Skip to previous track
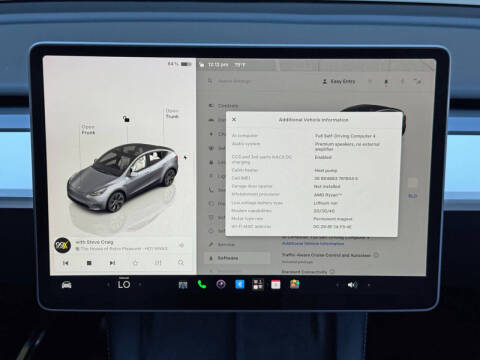The image size is (480, 360). (66, 263)
